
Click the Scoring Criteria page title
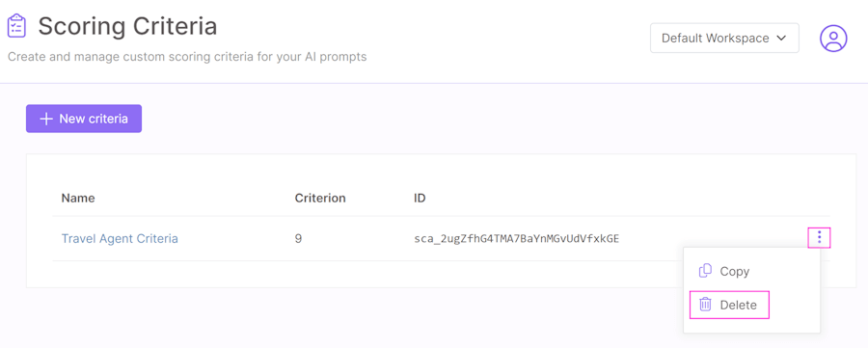[x=127, y=26]
